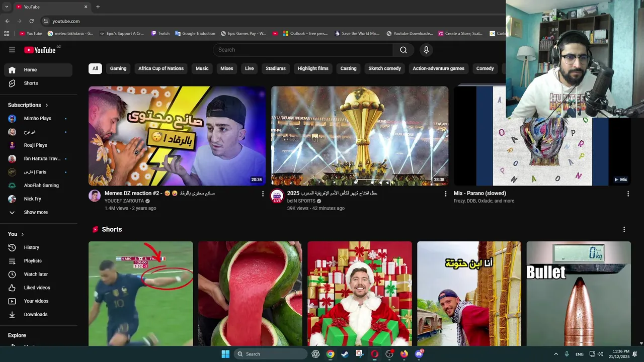The image size is (644, 362).
Task: Open History from the sidebar
Action: (x=38, y=247)
